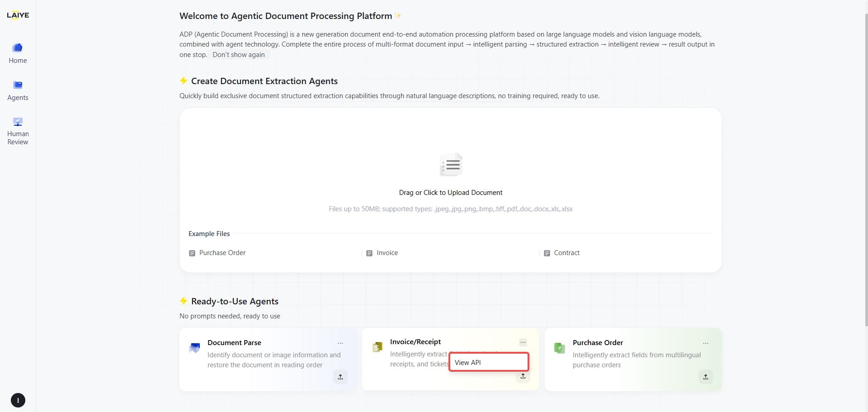Click the upload icon on Purchase Order card

705,377
